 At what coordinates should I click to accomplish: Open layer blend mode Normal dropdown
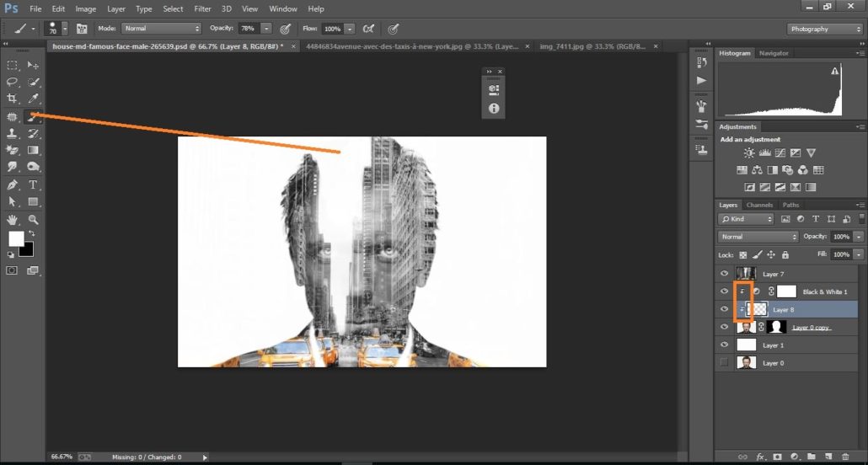coord(758,237)
